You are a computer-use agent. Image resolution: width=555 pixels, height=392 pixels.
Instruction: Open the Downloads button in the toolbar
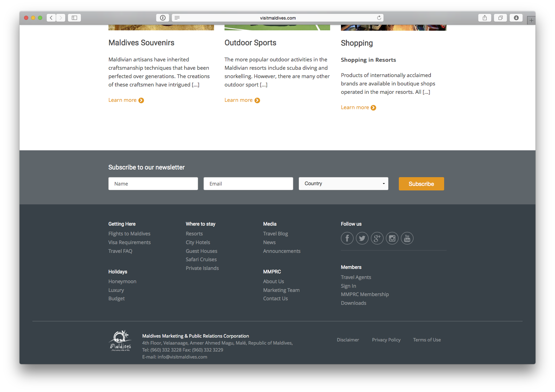point(516,18)
